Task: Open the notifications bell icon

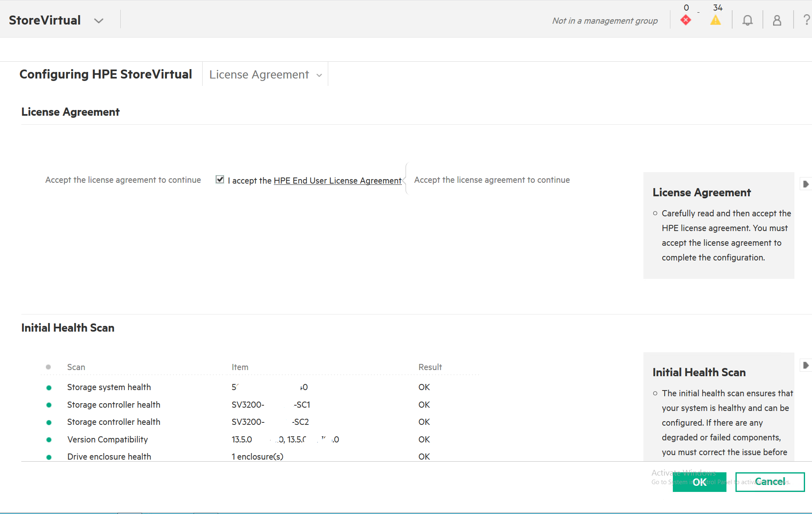Action: pyautogui.click(x=747, y=20)
